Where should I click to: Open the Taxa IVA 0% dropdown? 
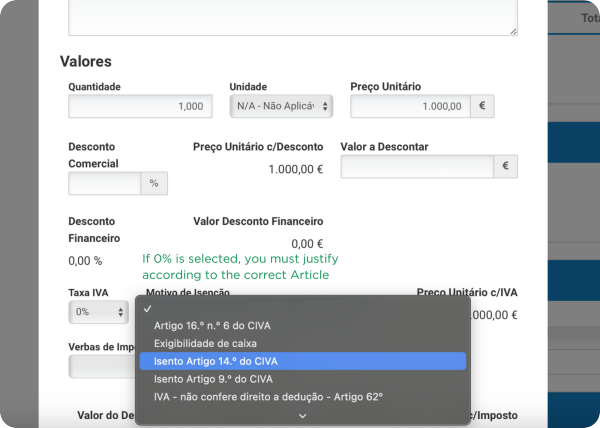[x=98, y=312]
